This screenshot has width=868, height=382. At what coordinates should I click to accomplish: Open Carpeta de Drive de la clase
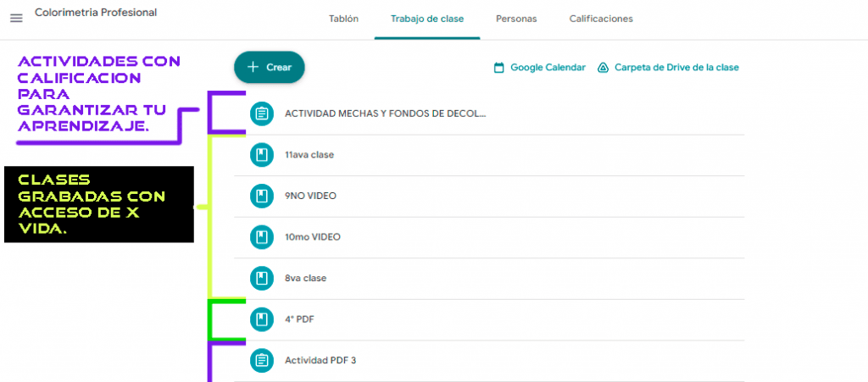click(676, 68)
